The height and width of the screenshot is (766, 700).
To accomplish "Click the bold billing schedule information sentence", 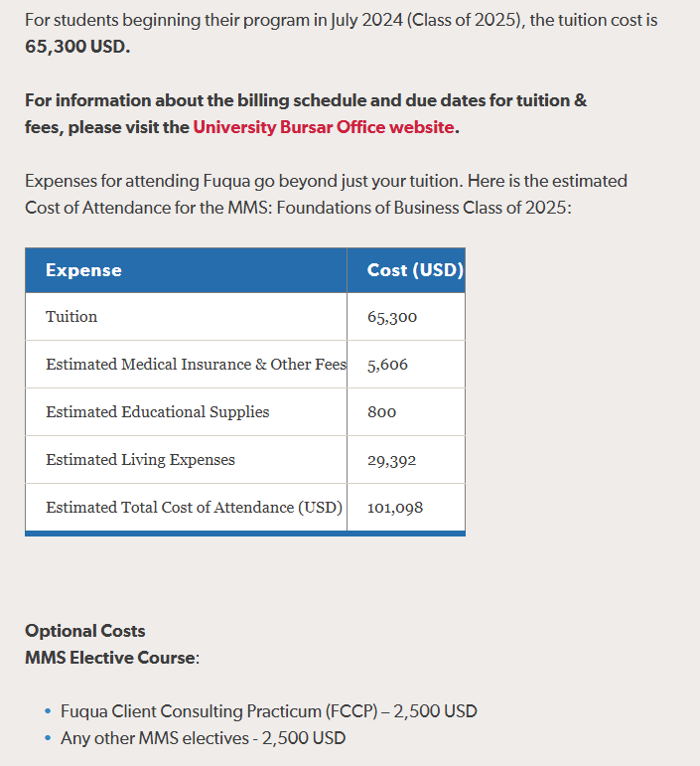I will [306, 100].
